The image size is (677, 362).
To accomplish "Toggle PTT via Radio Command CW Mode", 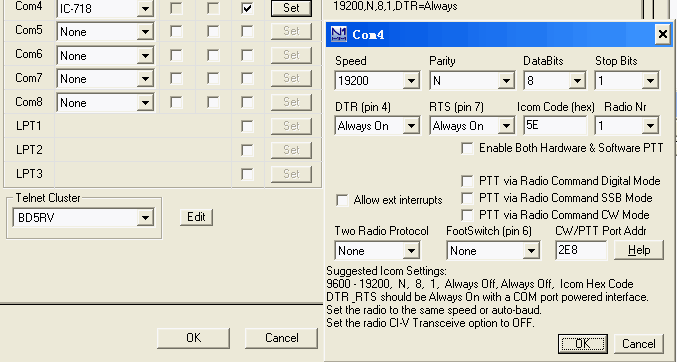I will [467, 215].
